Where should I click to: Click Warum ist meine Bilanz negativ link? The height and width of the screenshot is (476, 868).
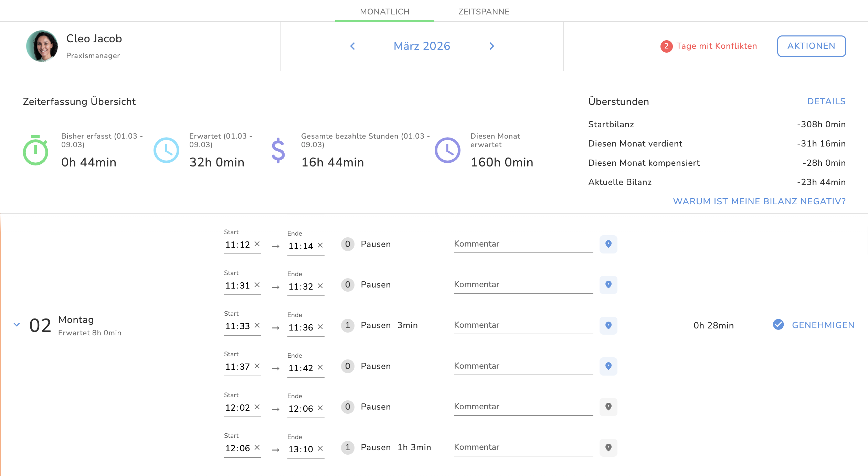pos(759,201)
